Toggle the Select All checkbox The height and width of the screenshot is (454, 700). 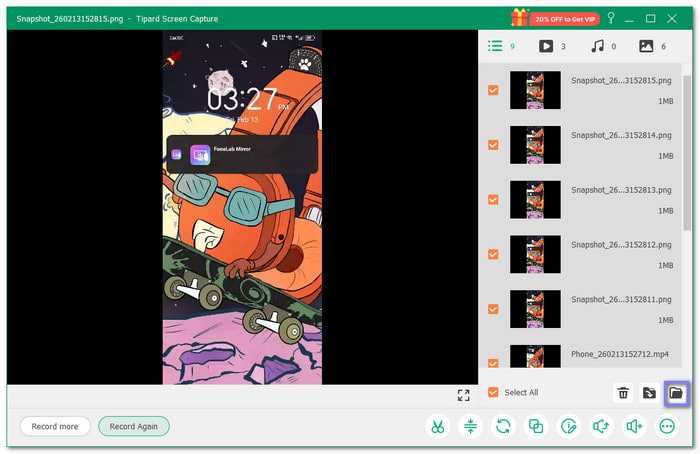(x=493, y=392)
